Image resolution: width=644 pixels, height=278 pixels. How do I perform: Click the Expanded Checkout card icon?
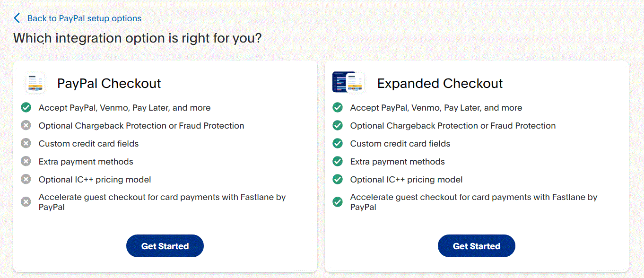coord(348,83)
